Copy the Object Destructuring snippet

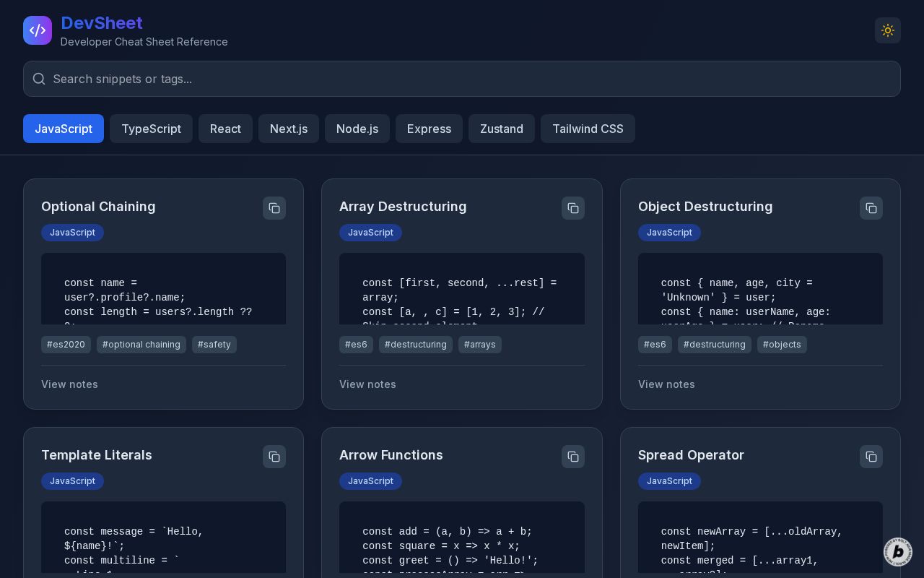(871, 208)
